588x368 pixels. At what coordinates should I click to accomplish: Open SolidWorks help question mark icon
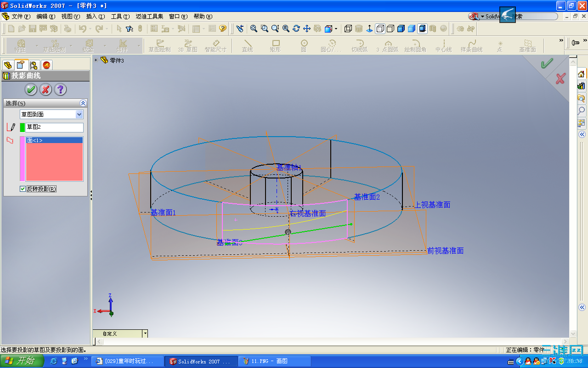pos(223,29)
